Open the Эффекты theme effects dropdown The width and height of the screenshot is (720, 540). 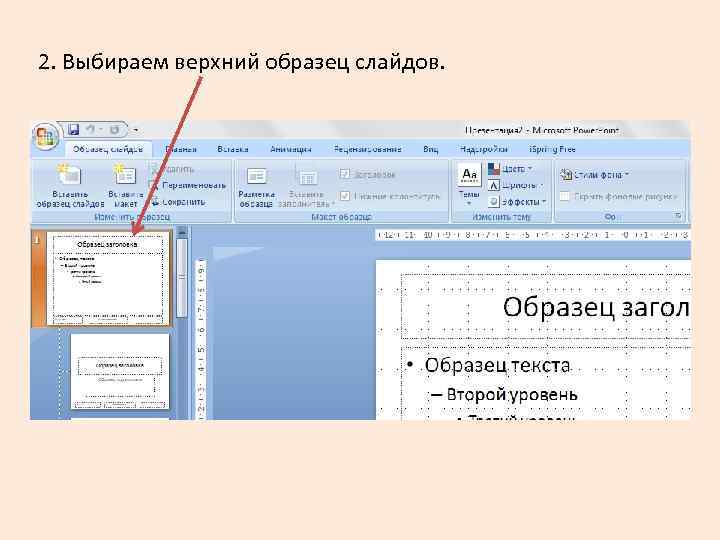(517, 202)
